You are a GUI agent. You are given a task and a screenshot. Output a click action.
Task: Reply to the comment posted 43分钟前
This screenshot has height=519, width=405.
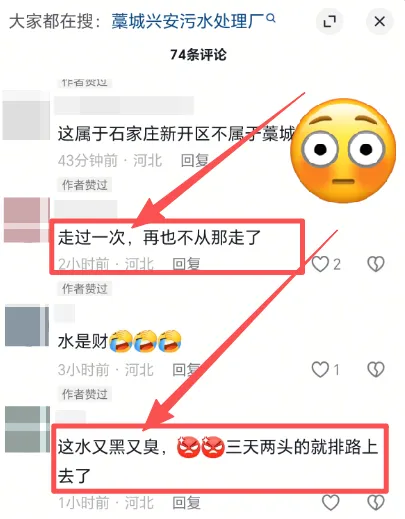[195, 161]
